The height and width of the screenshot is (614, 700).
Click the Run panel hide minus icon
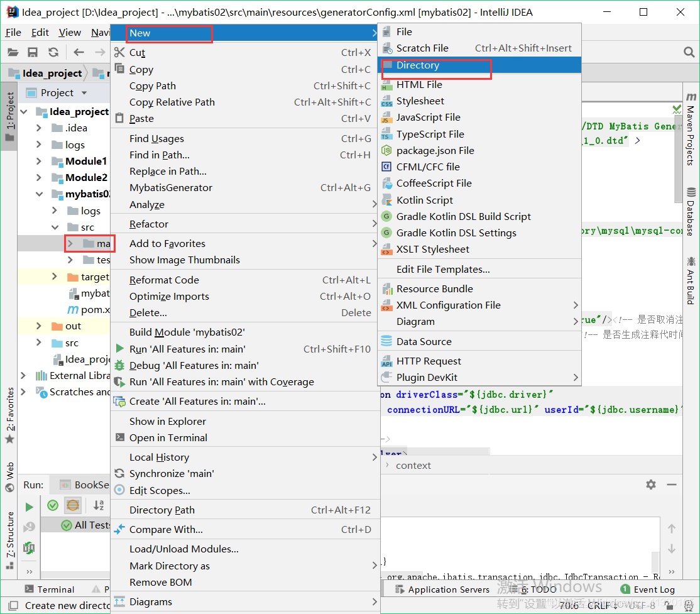click(x=672, y=485)
